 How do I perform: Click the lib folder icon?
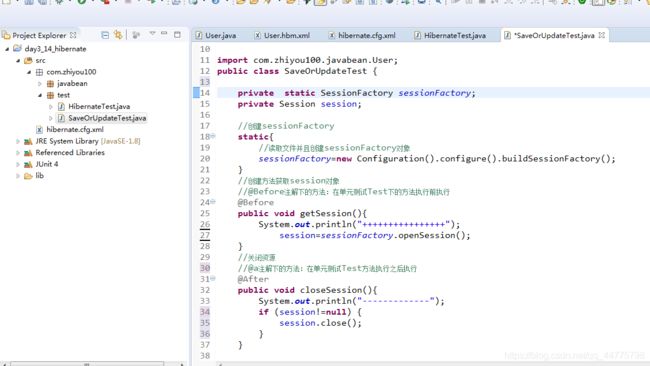[x=28, y=176]
